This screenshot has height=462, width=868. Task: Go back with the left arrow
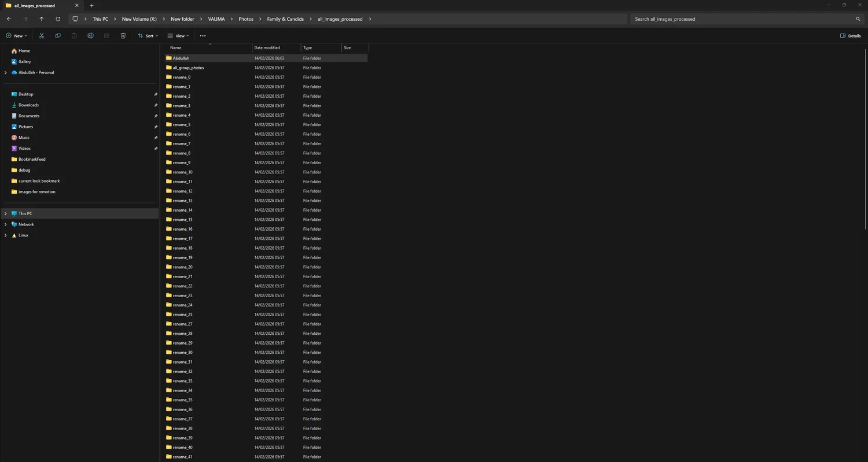pos(9,19)
